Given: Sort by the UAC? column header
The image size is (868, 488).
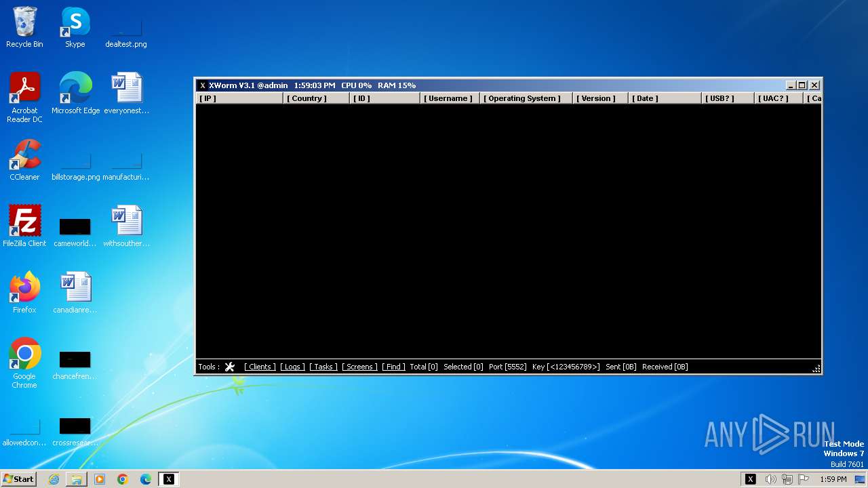Looking at the screenshot, I should click(778, 98).
